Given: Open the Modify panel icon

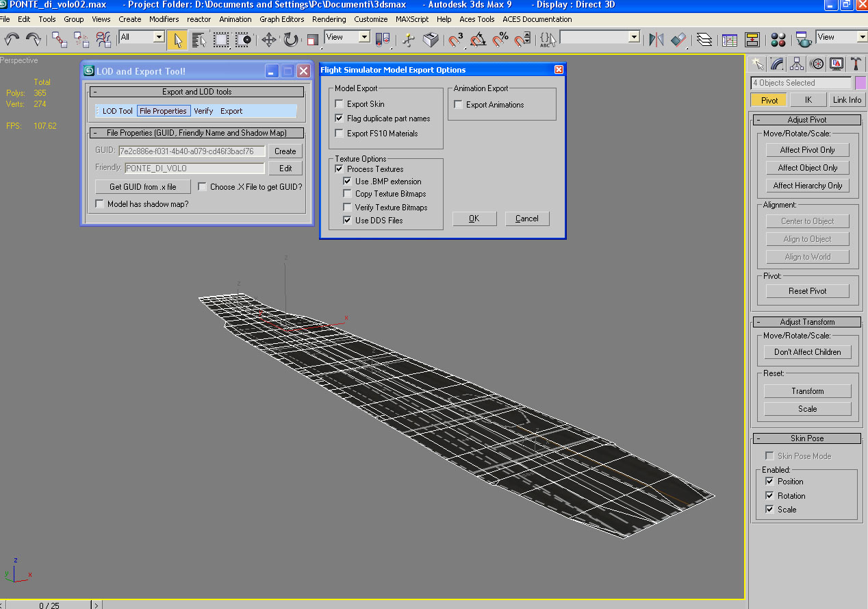Looking at the screenshot, I should (x=777, y=64).
